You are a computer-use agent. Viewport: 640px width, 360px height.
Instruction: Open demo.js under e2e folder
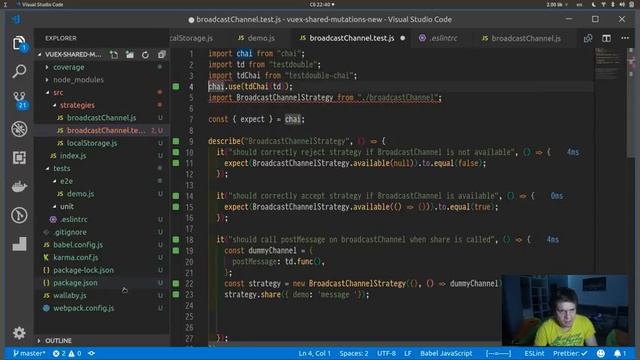[80, 194]
